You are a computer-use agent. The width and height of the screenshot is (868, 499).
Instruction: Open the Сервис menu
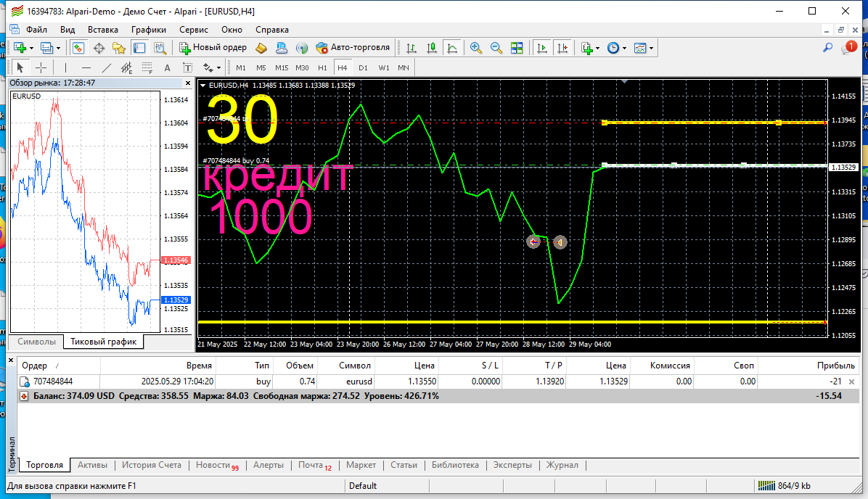pyautogui.click(x=194, y=30)
